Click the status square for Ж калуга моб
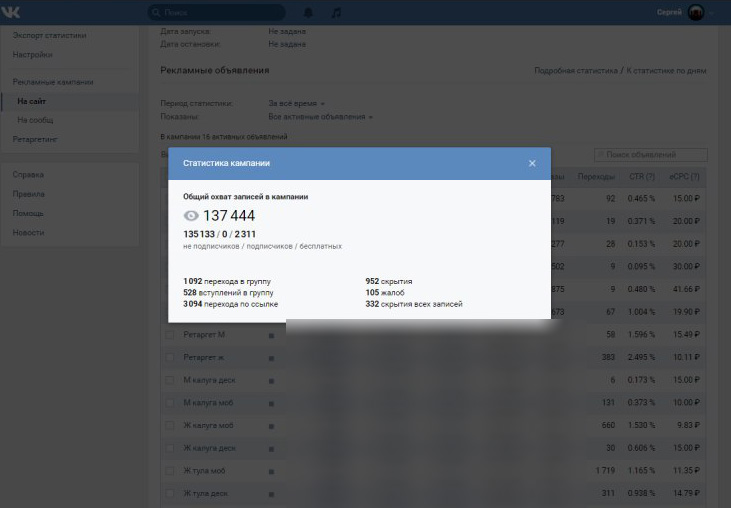Screen dimensions: 731x508 click(271, 426)
